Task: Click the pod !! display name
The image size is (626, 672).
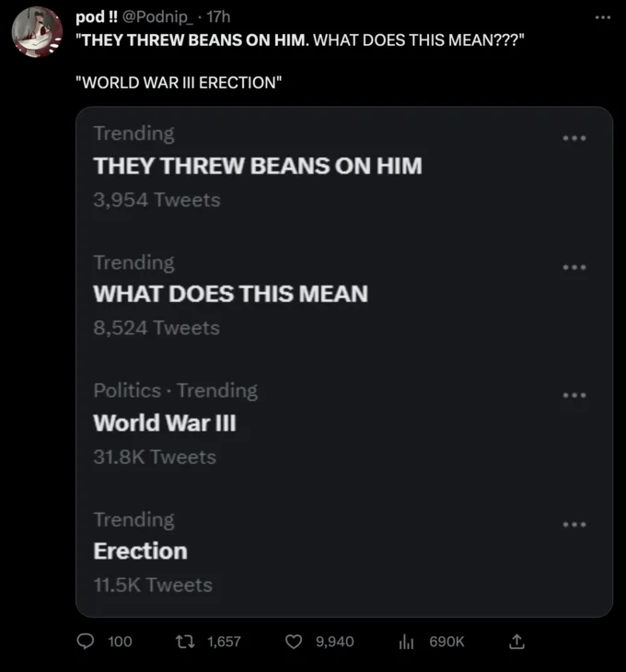Action: point(97,17)
